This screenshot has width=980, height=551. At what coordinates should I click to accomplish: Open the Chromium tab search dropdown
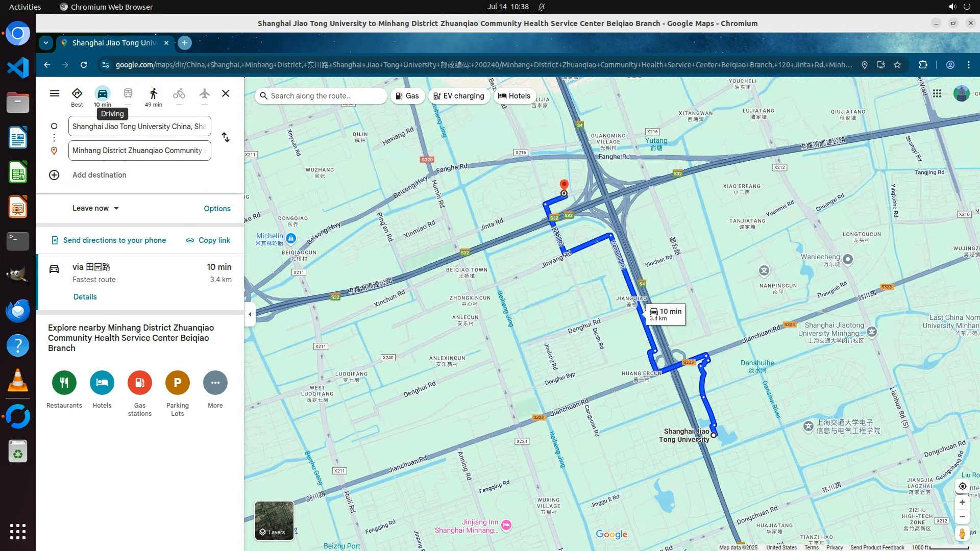46,43
